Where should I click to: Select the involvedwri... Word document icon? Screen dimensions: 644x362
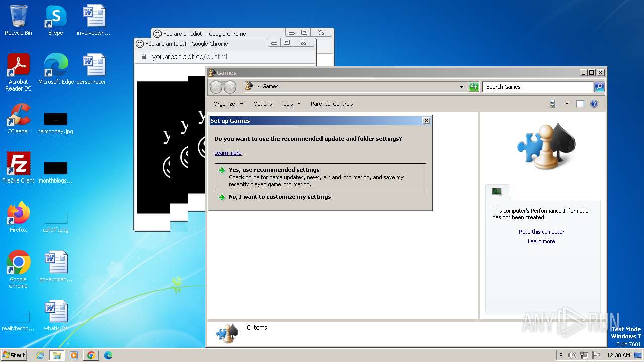pos(94,20)
